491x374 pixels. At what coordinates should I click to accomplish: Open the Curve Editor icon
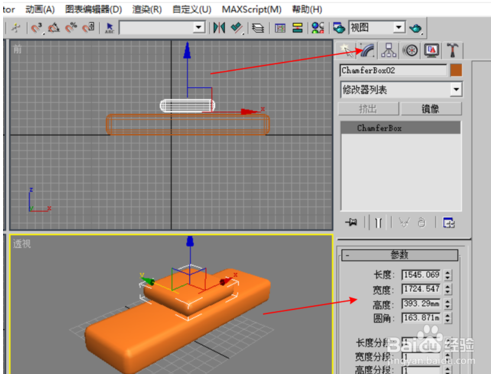pos(280,28)
